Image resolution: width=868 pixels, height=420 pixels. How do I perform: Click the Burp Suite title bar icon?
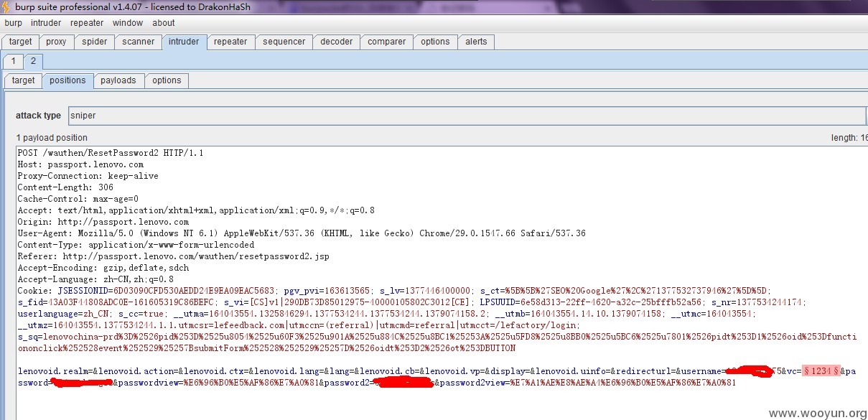tap(6, 6)
